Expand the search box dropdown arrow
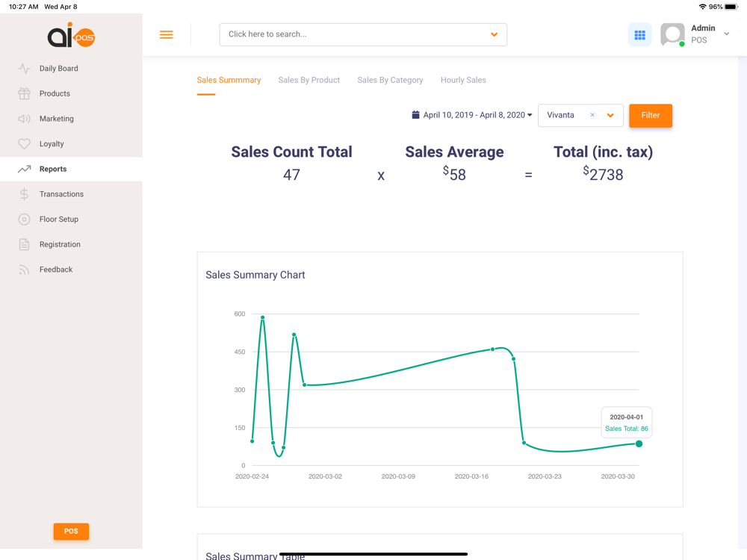The image size is (747, 560). [494, 34]
